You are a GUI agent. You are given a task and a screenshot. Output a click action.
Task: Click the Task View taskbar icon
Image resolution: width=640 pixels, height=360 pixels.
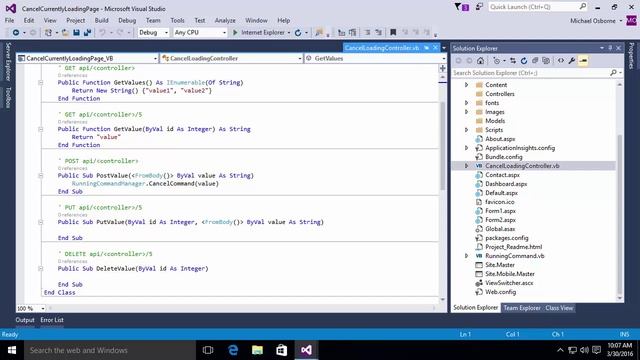tap(208, 350)
